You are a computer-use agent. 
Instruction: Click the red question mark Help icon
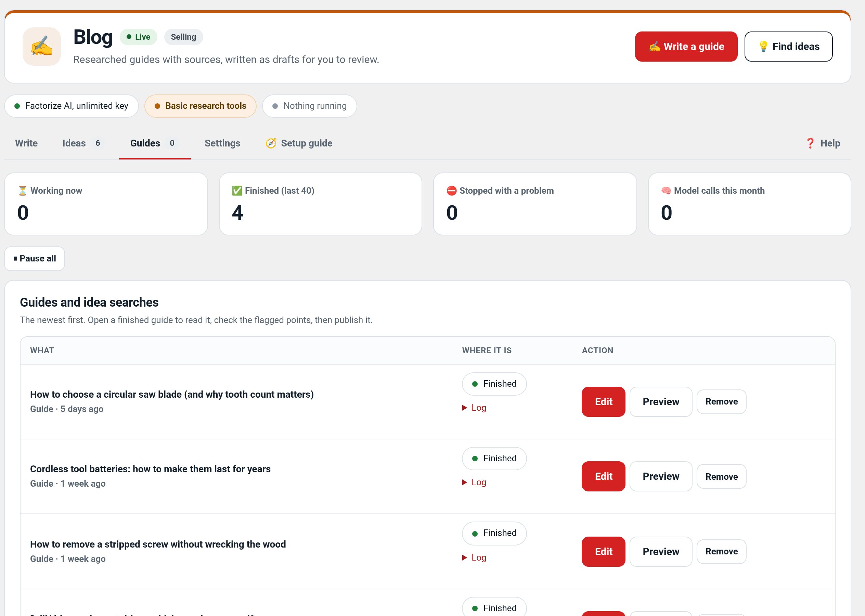click(x=810, y=143)
